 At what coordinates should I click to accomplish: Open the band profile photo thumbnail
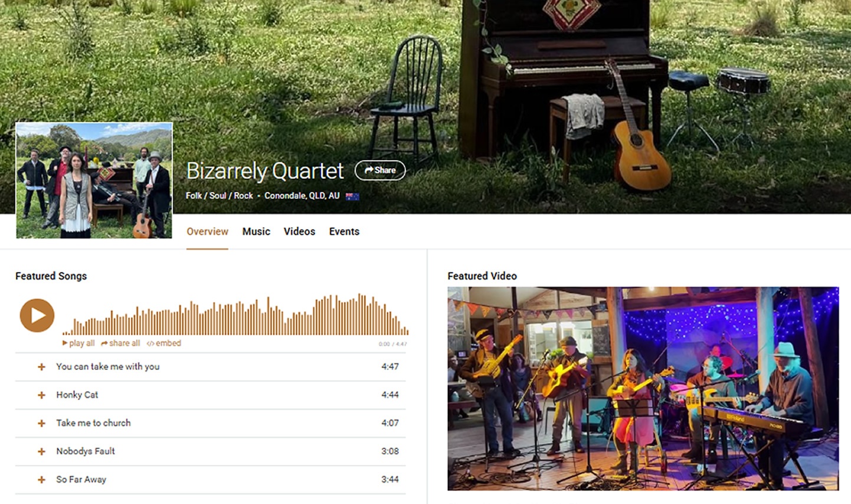pos(94,181)
